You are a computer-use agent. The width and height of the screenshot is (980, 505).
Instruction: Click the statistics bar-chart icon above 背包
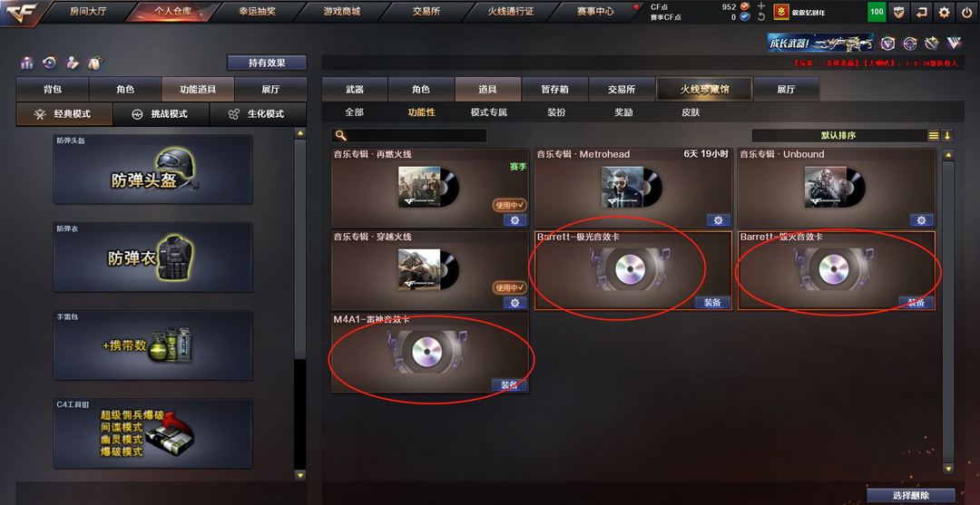tap(27, 63)
